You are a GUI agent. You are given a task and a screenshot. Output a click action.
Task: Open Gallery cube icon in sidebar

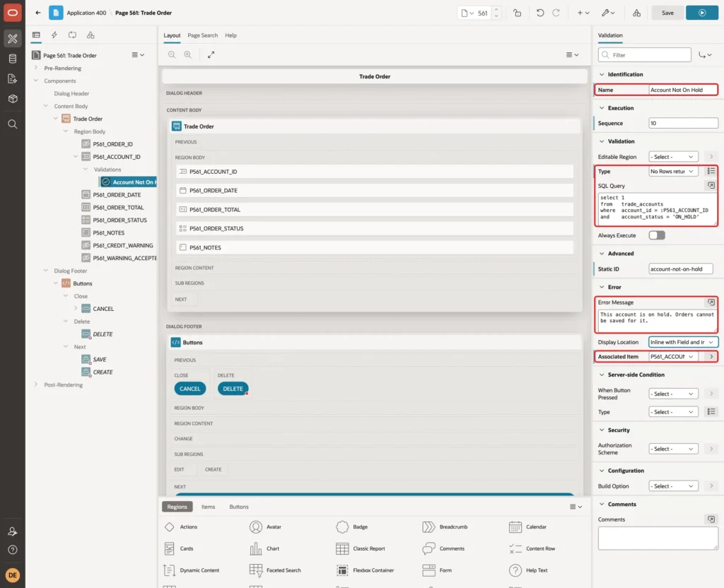[x=13, y=99]
